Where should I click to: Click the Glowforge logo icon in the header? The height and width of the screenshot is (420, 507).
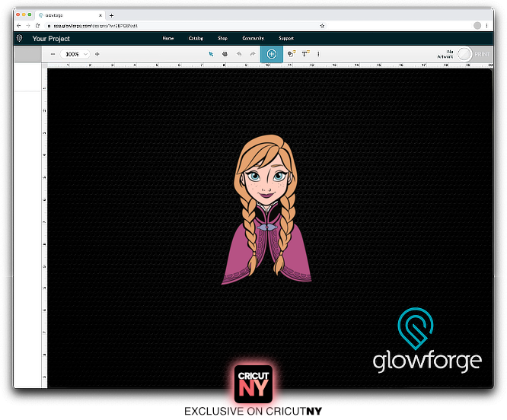point(19,39)
